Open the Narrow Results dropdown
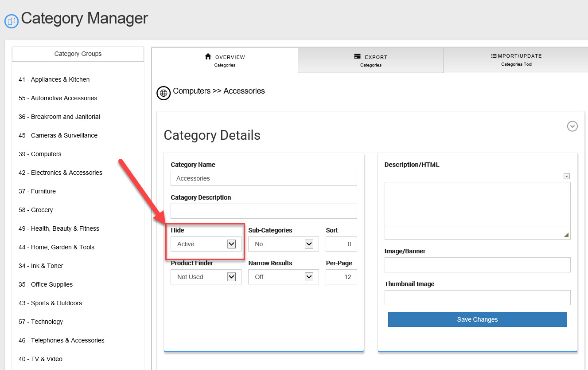This screenshot has height=370, width=588. [x=283, y=277]
